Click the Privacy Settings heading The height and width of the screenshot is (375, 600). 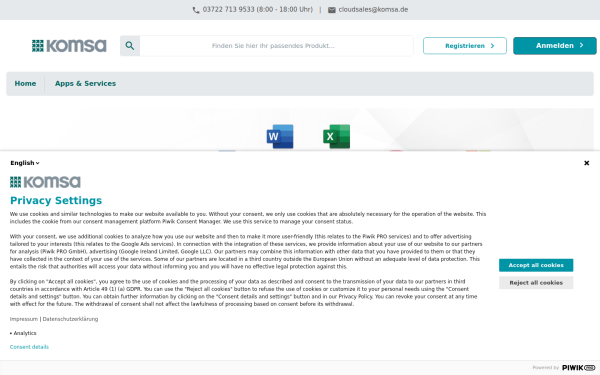tap(56, 201)
